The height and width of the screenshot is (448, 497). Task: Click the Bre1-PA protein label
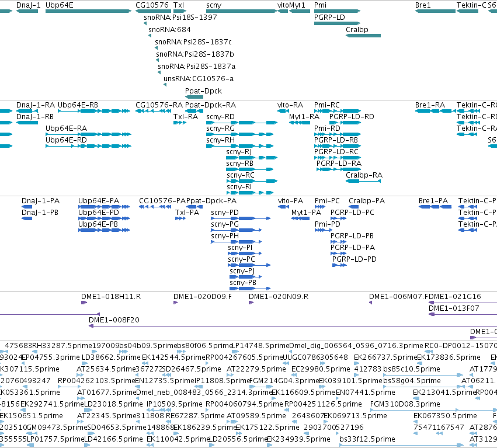(x=433, y=201)
